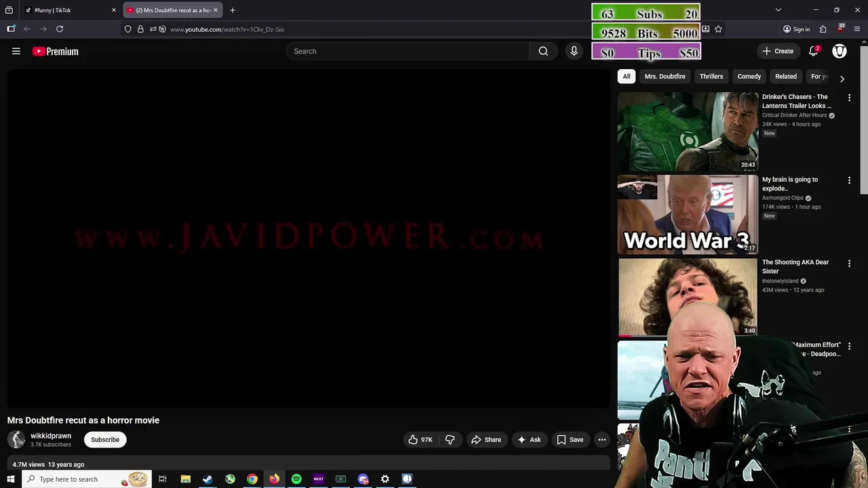
Task: Open wikkidprawn channel avatar
Action: pyautogui.click(x=16, y=439)
